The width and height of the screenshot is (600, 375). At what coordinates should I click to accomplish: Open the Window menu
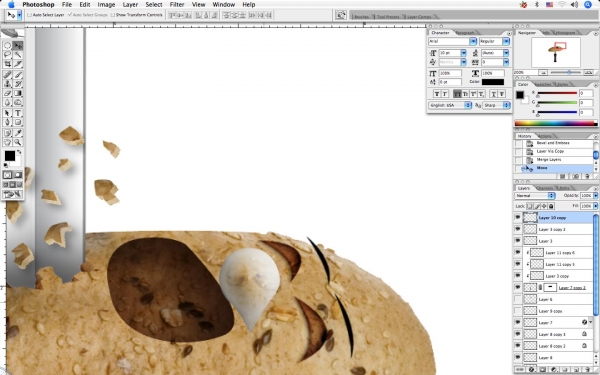[223, 5]
